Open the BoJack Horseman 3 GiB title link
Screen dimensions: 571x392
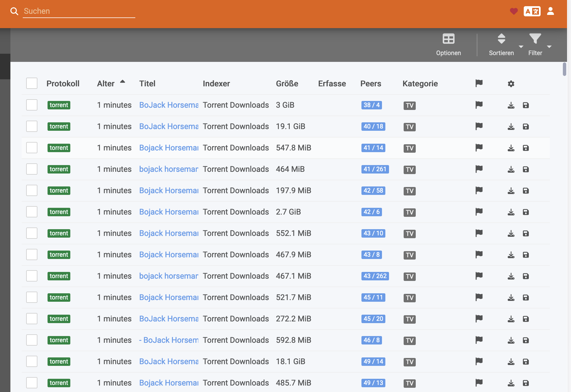click(169, 105)
